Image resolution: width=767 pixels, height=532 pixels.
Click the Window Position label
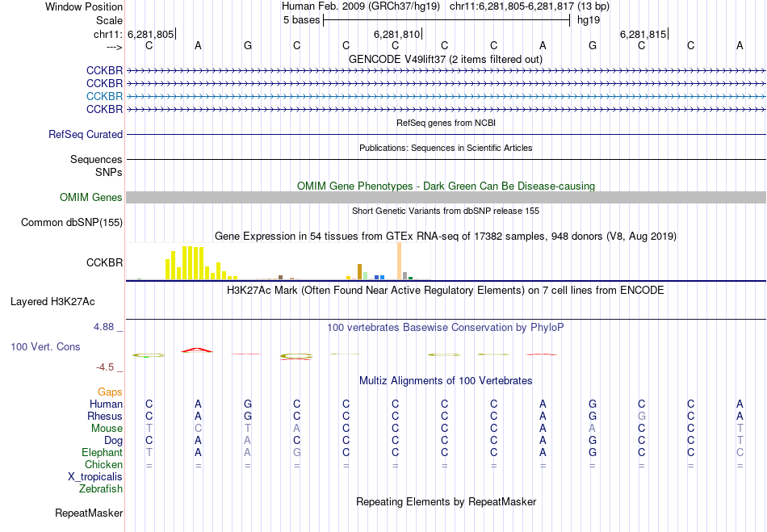(x=84, y=6)
